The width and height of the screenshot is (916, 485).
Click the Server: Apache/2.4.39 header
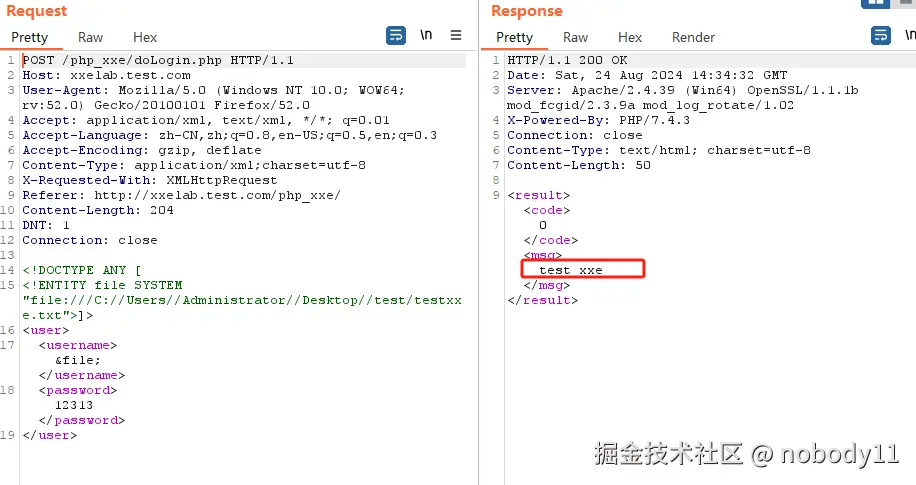[683, 91]
